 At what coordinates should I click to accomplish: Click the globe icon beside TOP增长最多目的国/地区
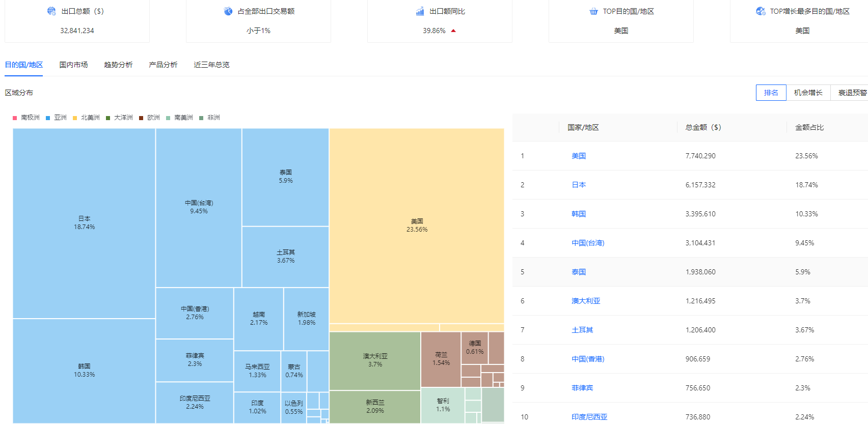(761, 11)
